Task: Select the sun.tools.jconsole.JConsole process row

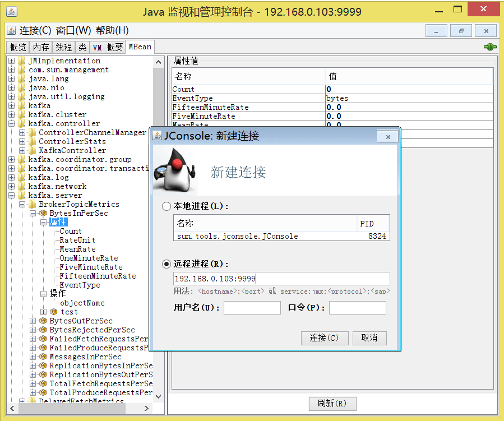Action: 281,236
